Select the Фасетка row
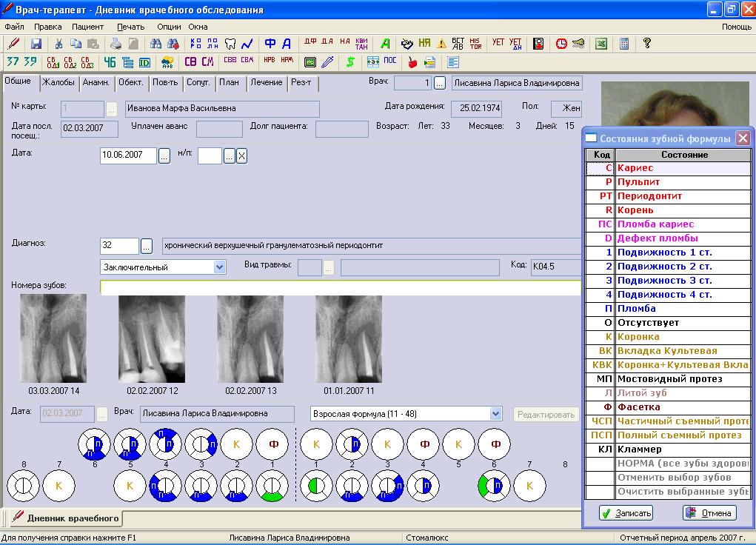 (668, 407)
